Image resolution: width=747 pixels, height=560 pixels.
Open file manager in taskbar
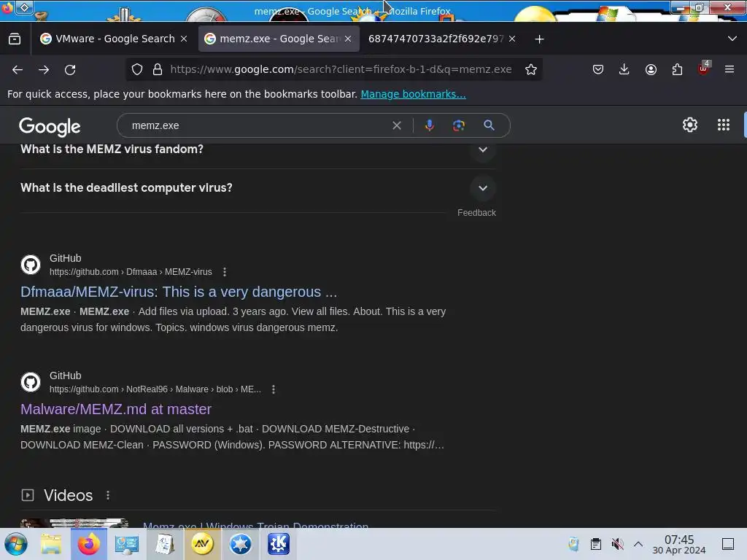[50, 544]
